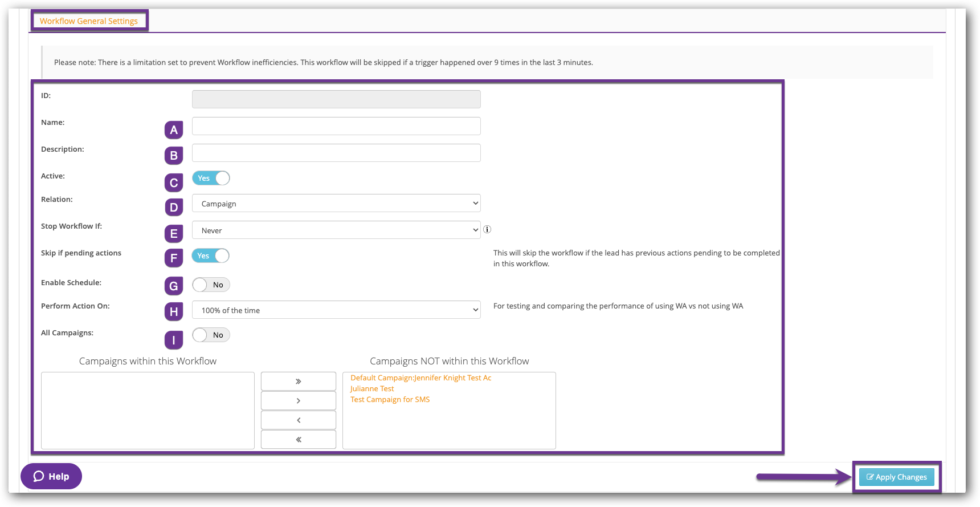980x507 pixels.
Task: Toggle the Active switch off
Action: tap(211, 178)
